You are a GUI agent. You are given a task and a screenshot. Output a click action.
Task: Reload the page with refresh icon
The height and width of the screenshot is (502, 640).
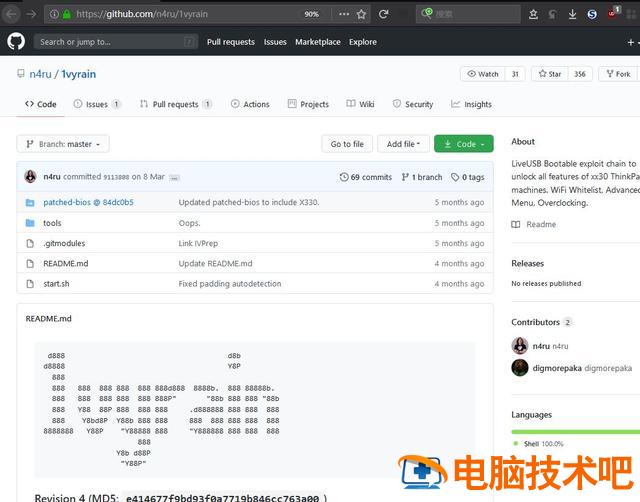pyautogui.click(x=383, y=14)
